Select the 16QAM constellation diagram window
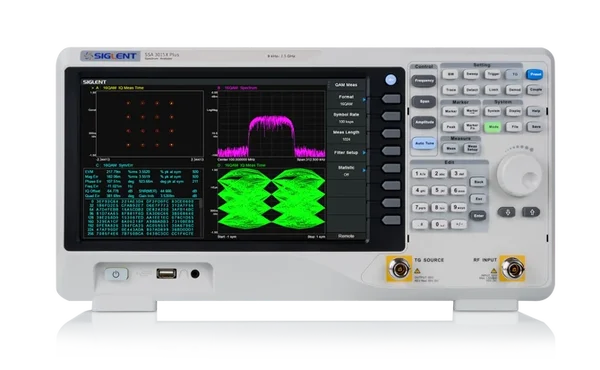This screenshot has width=600, height=370. [x=150, y=124]
